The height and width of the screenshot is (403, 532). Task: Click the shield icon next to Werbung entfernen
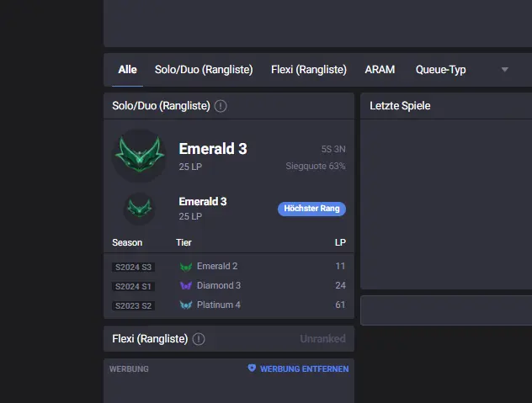(x=252, y=369)
